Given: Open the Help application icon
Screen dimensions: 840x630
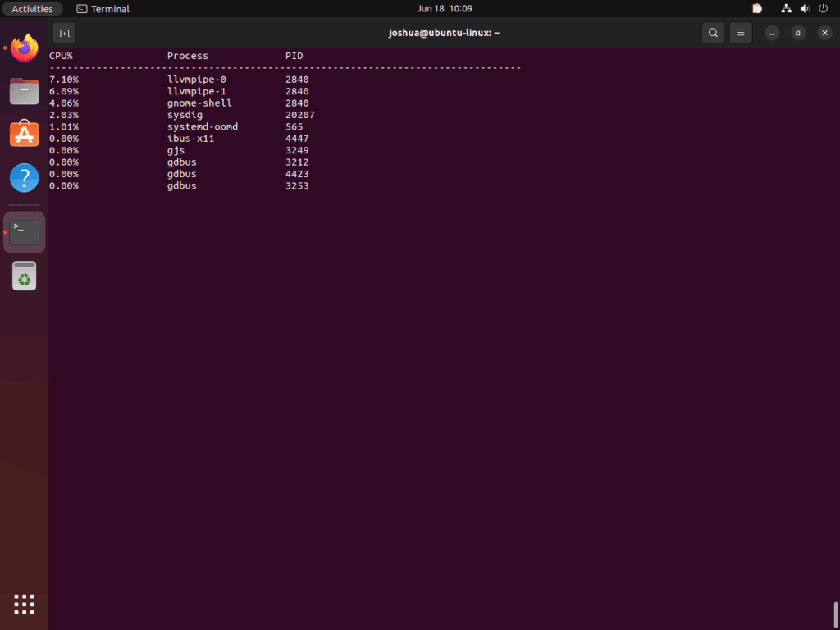Looking at the screenshot, I should (24, 177).
